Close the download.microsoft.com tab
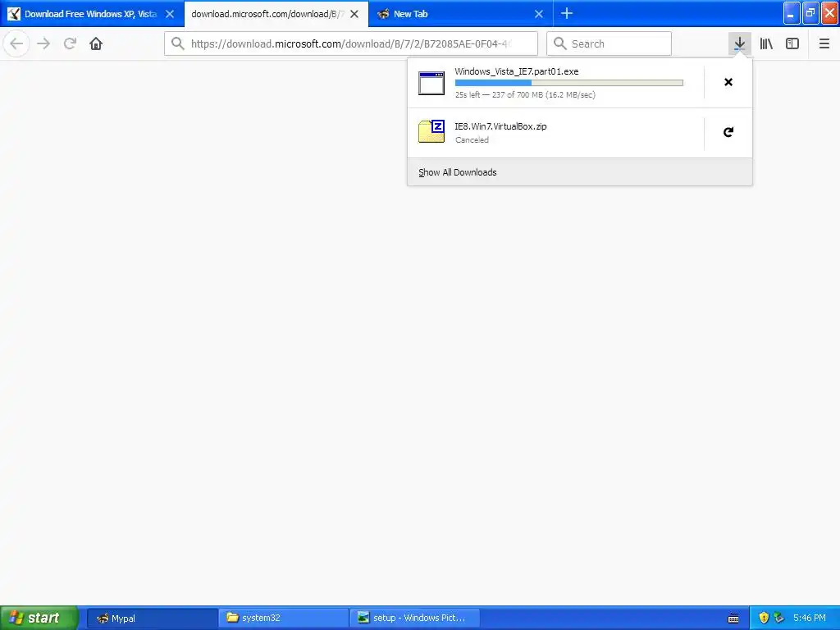 point(354,14)
